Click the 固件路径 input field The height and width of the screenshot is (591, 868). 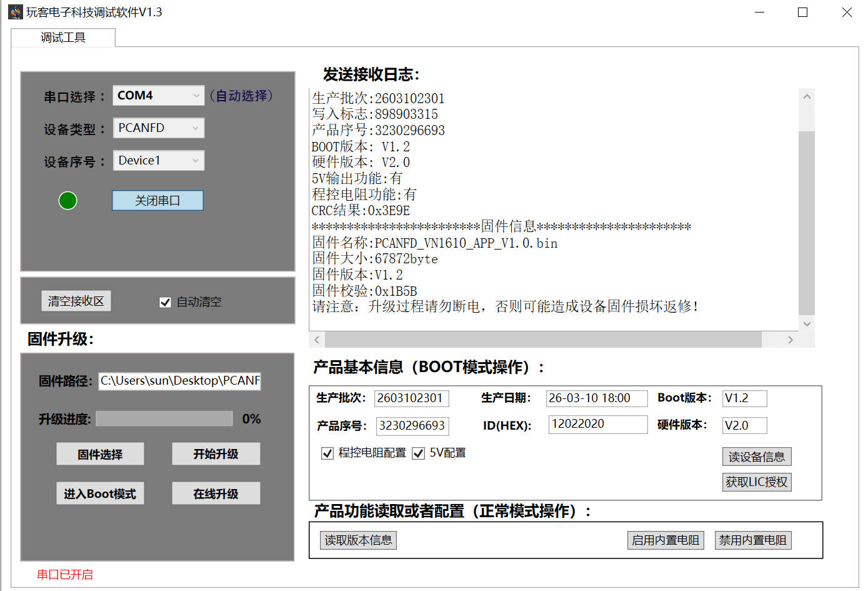click(180, 381)
